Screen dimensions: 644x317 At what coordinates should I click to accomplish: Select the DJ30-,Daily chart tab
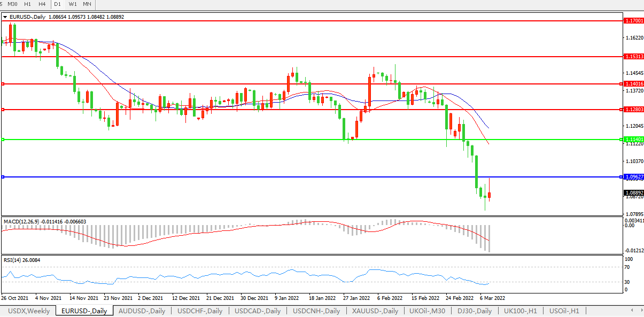[474, 311]
